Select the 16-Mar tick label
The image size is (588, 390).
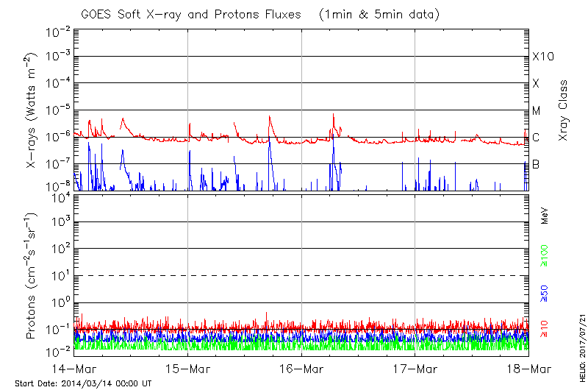click(x=301, y=368)
